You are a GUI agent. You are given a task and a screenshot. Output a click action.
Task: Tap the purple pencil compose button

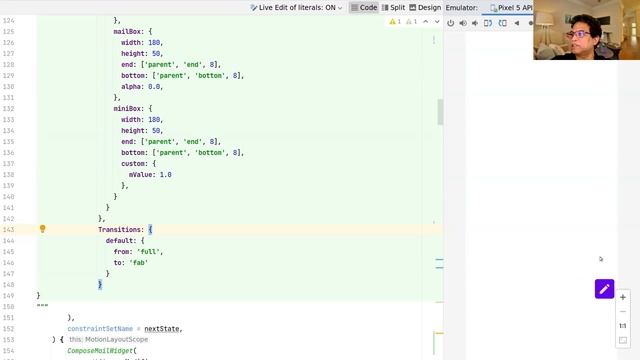(x=604, y=289)
